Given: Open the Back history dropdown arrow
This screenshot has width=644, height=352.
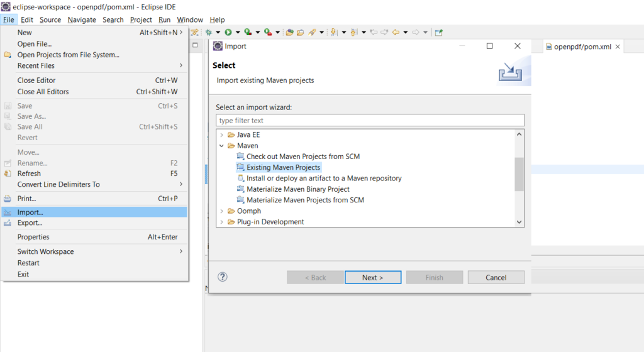Looking at the screenshot, I should [406, 33].
